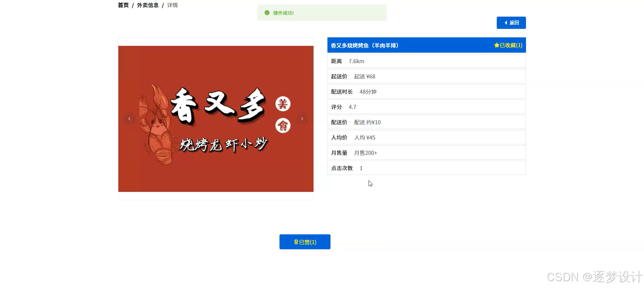This screenshot has width=644, height=288.
Task: Toggle the 已收藏(1) favorite star
Action: tap(508, 45)
